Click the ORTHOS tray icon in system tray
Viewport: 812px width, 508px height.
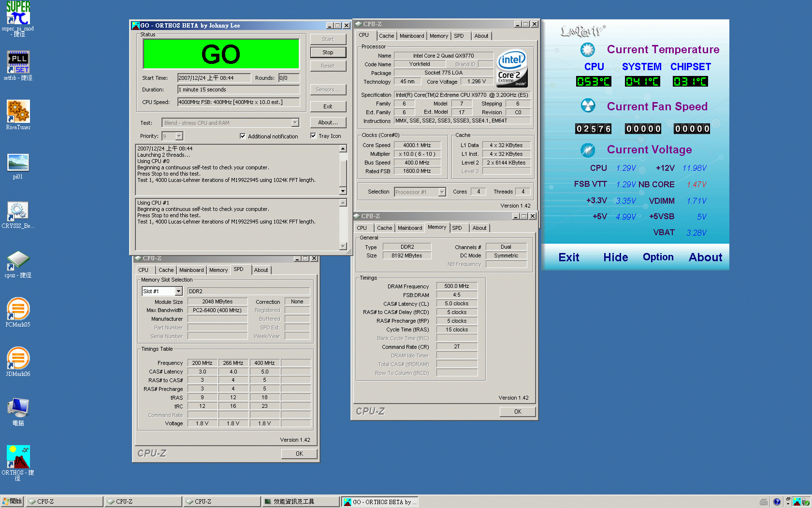797,502
